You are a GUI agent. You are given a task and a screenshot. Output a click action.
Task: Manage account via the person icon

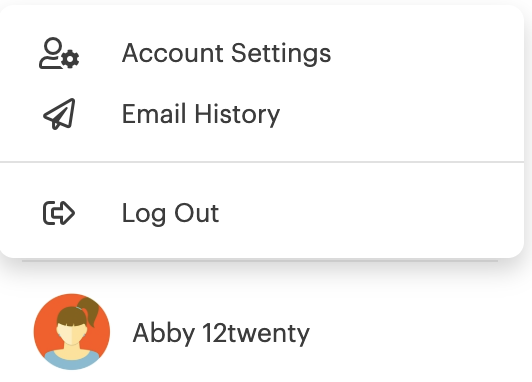(x=59, y=53)
